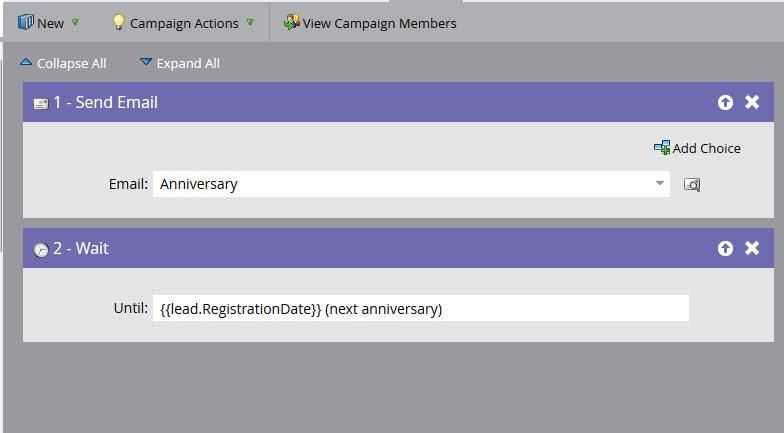Image resolution: width=784 pixels, height=433 pixels.
Task: Click the envelope icon in Send Email header
Action: [41, 103]
